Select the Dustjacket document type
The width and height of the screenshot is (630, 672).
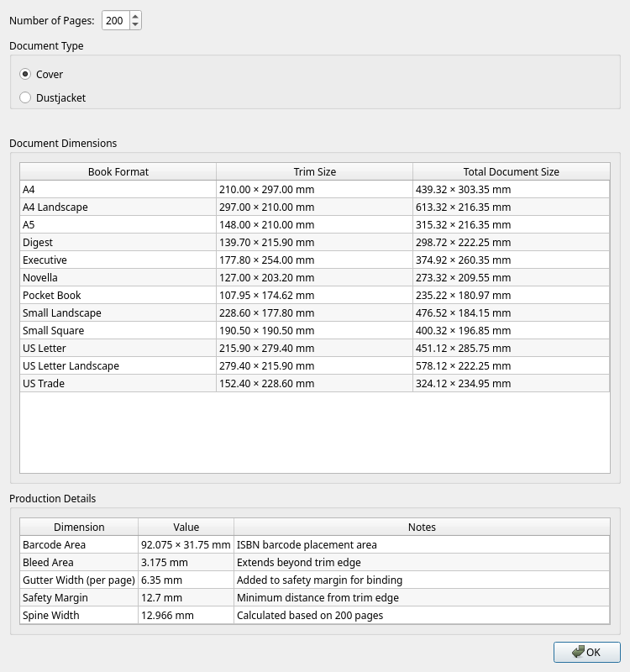(x=26, y=98)
